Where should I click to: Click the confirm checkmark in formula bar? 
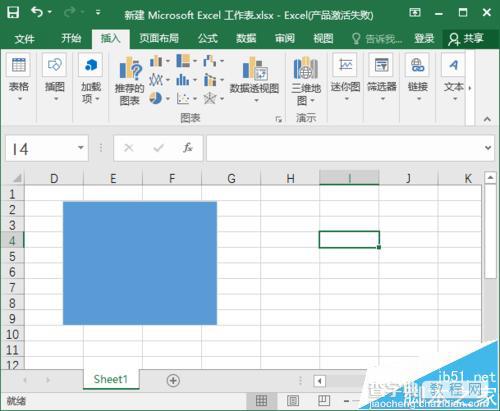pos(159,148)
